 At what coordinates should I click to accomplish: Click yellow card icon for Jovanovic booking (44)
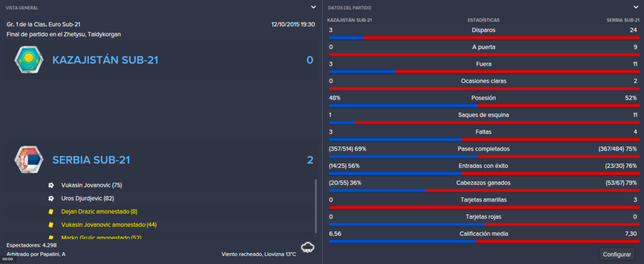click(51, 224)
